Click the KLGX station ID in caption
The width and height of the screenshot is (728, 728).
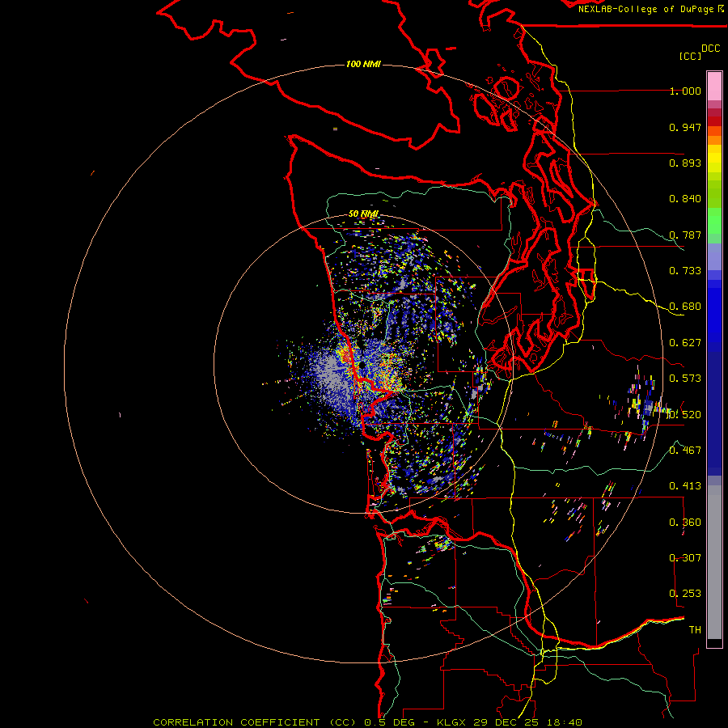point(452,722)
